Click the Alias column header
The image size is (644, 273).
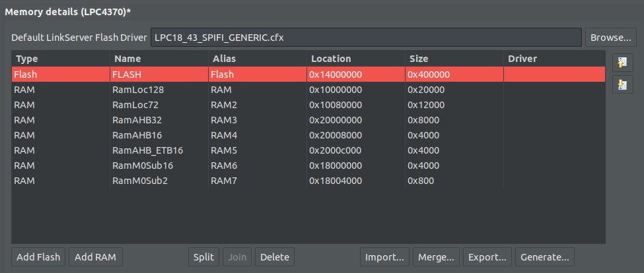click(225, 59)
